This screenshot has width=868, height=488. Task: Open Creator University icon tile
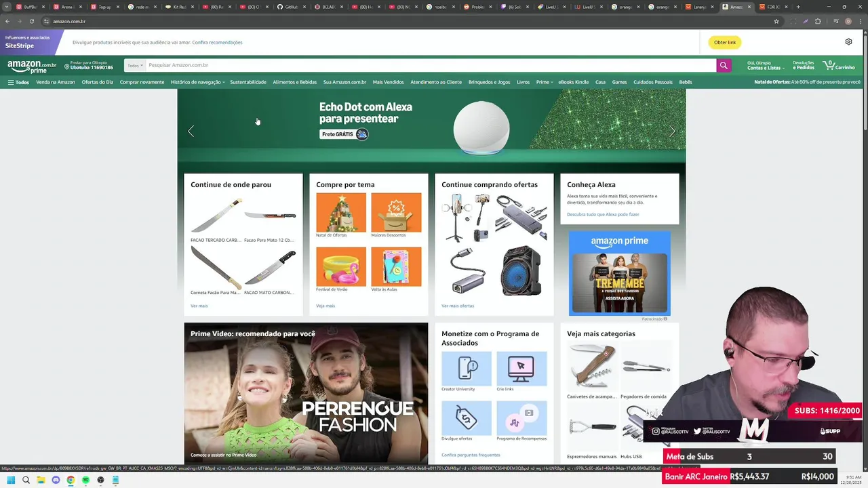tap(467, 369)
